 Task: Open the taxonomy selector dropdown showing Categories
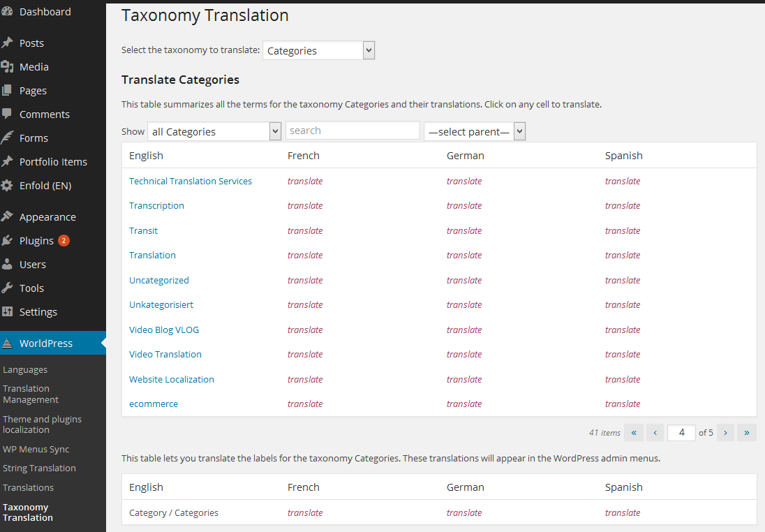[318, 50]
